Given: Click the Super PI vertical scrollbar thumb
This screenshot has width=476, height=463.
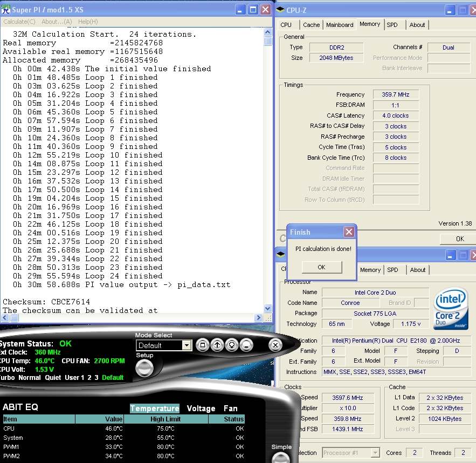Looking at the screenshot, I should coord(268,41).
